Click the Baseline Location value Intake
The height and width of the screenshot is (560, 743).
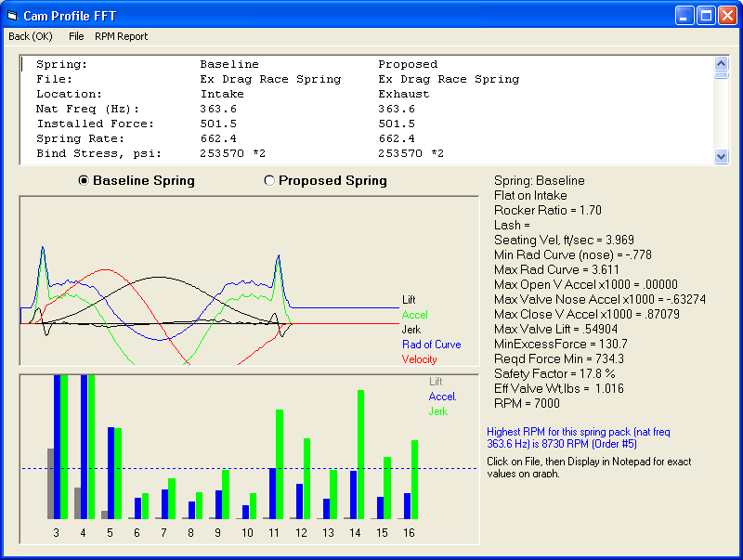click(x=222, y=94)
